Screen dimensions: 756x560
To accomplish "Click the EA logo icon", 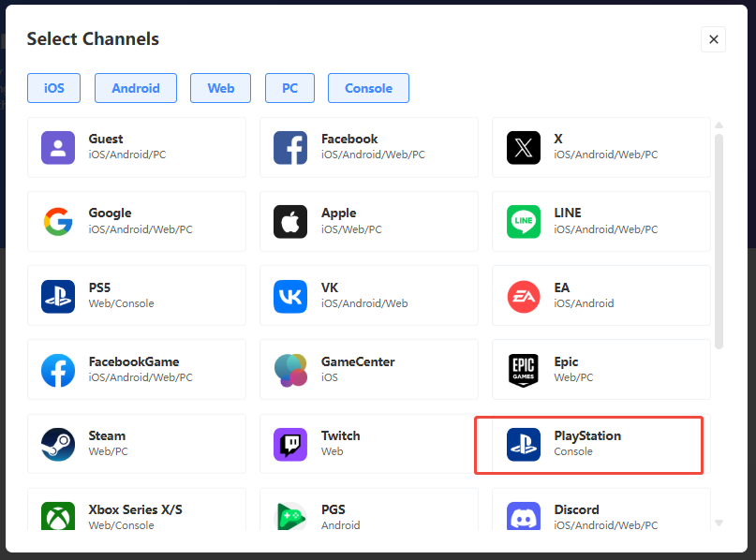I will tap(524, 296).
